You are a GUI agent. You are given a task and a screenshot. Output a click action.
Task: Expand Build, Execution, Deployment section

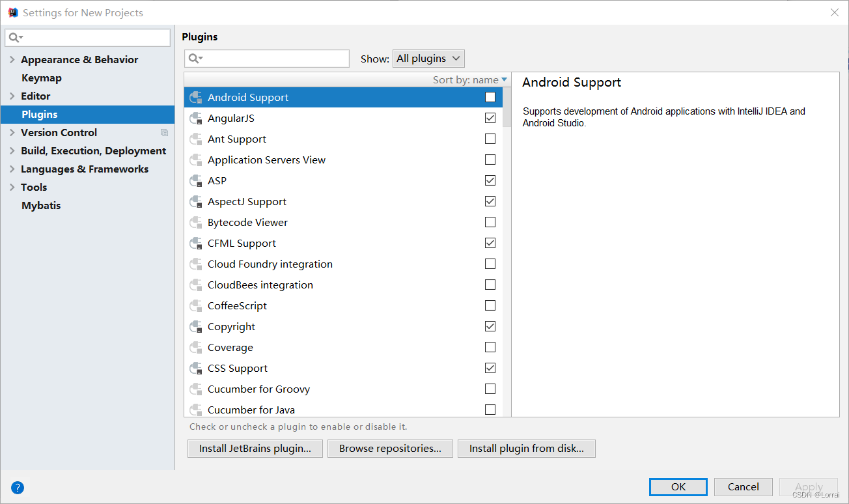pos(12,151)
